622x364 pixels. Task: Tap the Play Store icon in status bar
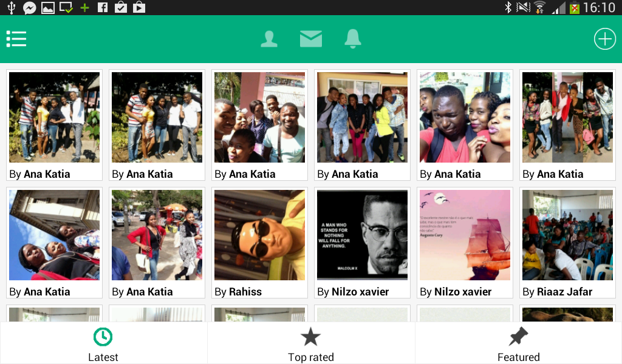click(139, 7)
